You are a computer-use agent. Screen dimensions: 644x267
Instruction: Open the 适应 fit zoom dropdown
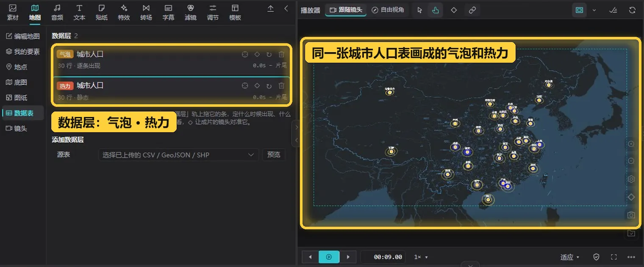[x=570, y=257]
